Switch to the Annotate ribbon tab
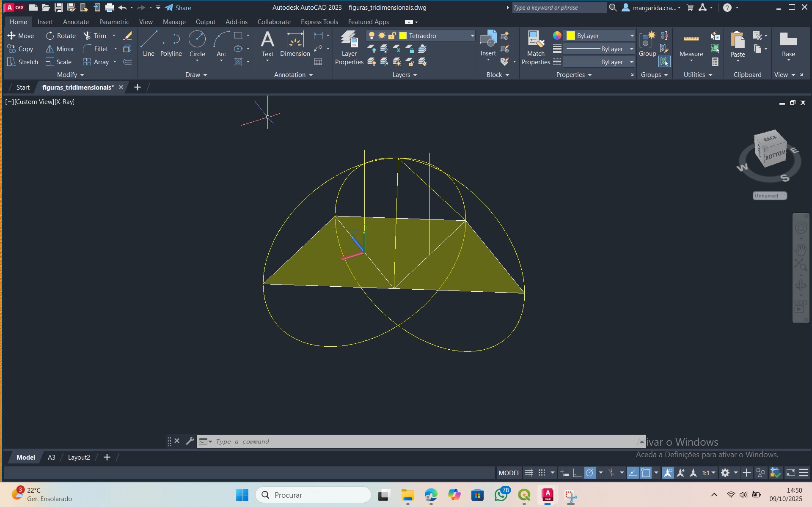Viewport: 812px width, 507px height. pyautogui.click(x=76, y=22)
